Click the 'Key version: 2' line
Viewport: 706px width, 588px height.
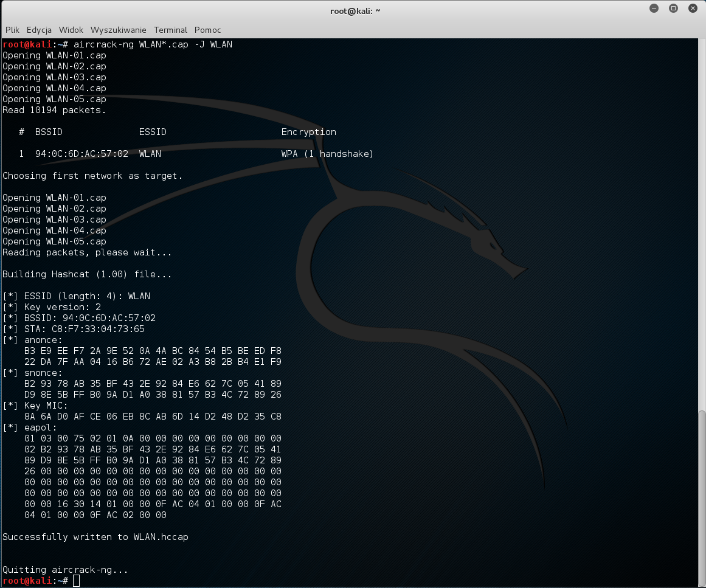point(52,307)
